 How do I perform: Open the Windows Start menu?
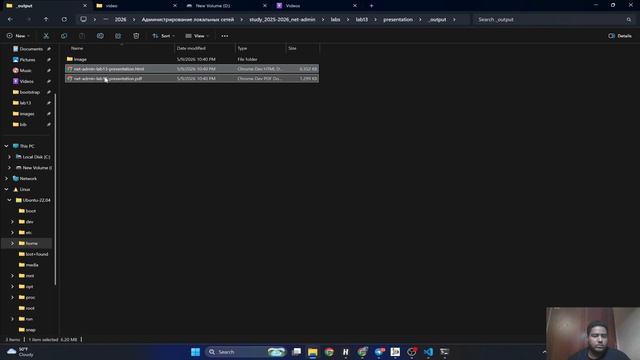click(x=196, y=352)
